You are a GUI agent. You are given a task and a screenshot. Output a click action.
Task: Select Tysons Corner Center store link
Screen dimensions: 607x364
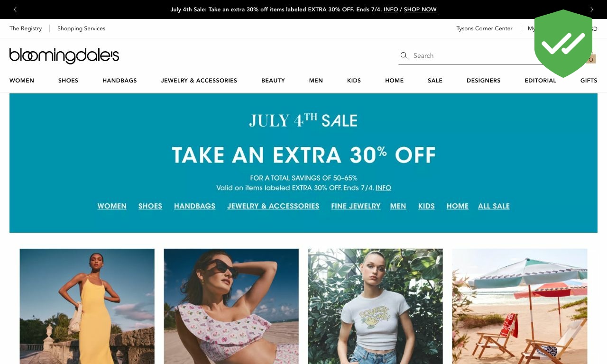pyautogui.click(x=484, y=28)
